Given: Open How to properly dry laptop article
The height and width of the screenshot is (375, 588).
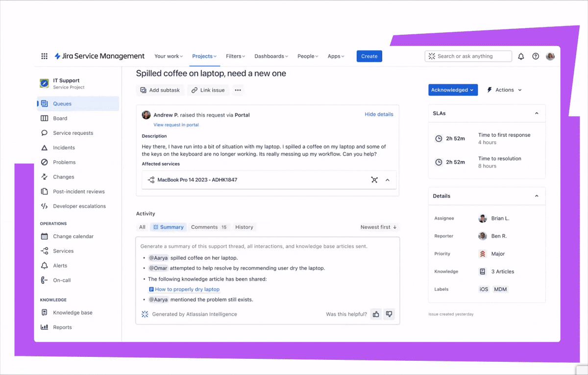Looking at the screenshot, I should click(x=184, y=289).
